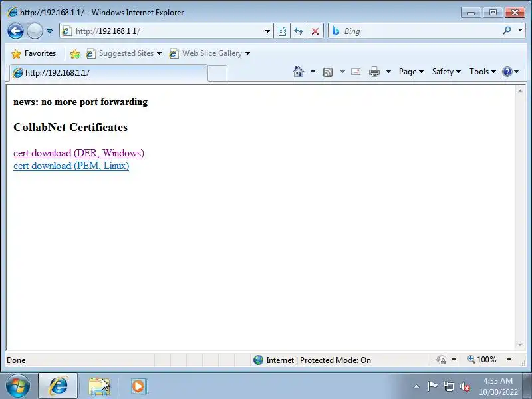Click the "Done" status bar text
This screenshot has height=399, width=532.
tap(16, 360)
